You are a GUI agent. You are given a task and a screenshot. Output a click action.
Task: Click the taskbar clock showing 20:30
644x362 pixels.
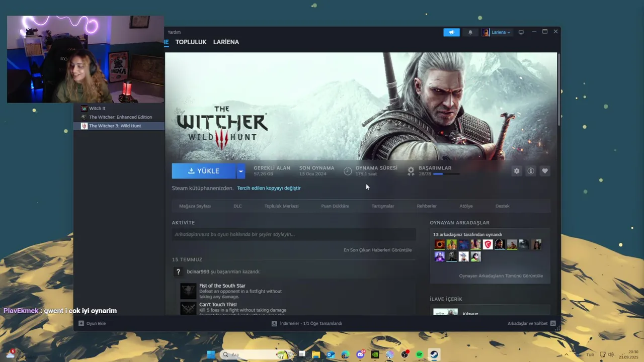tap(629, 354)
